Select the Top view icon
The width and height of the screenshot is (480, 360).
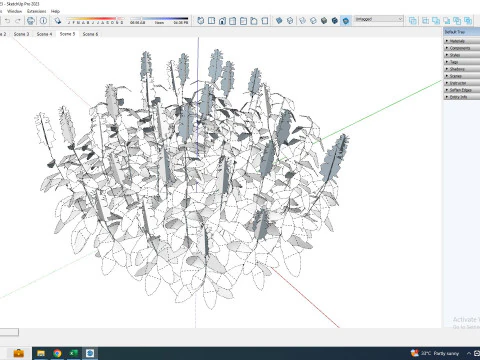tap(211, 21)
